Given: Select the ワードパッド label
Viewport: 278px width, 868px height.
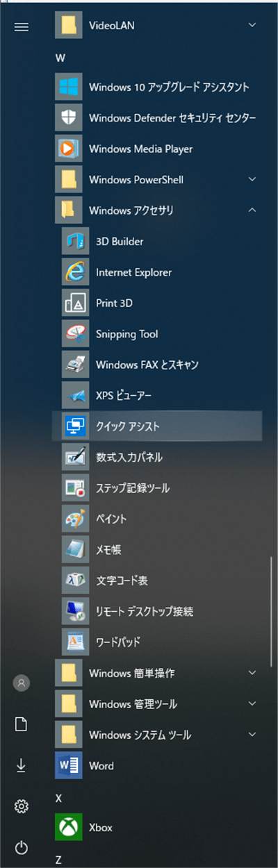Looking at the screenshot, I should (x=118, y=642).
